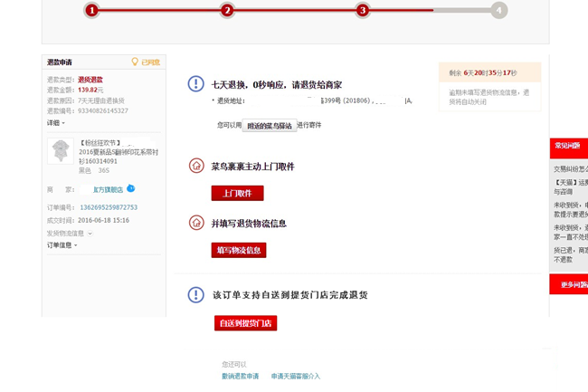Click the exclamation icon beside 七天退换
This screenshot has width=588, height=392.
[195, 83]
